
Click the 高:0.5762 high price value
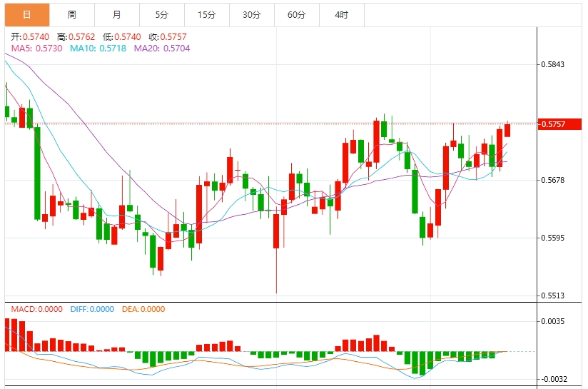pos(76,37)
